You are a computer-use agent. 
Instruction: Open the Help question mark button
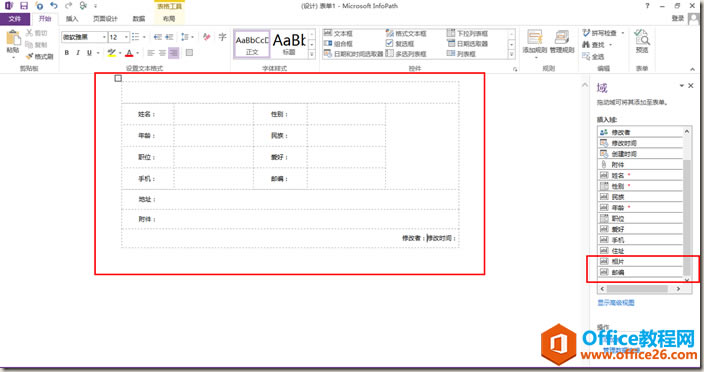(x=647, y=6)
